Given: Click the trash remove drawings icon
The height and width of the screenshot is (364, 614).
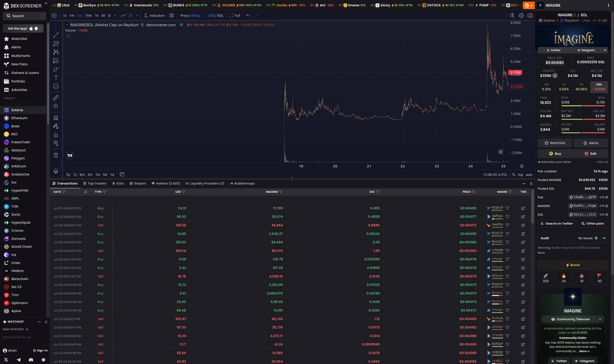Looking at the screenshot, I should [56, 155].
